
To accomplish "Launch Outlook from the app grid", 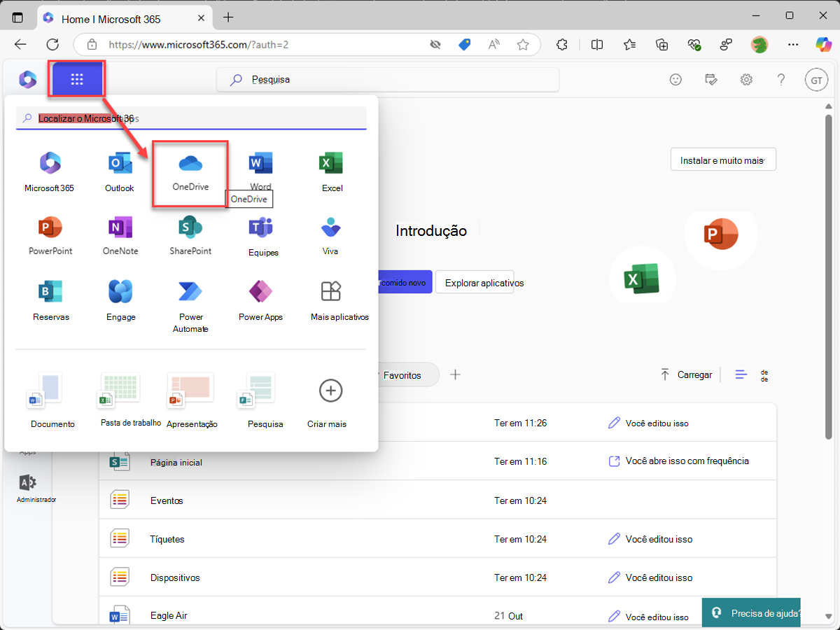I will coord(120,171).
